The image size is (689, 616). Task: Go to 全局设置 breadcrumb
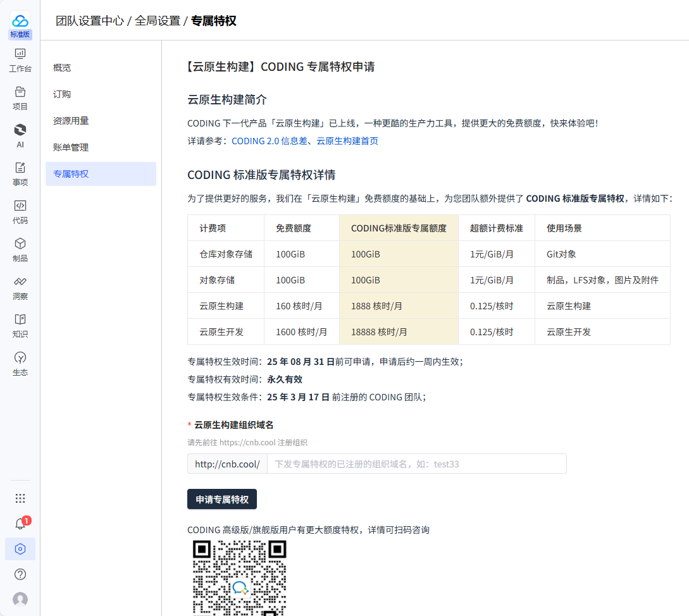click(x=158, y=21)
